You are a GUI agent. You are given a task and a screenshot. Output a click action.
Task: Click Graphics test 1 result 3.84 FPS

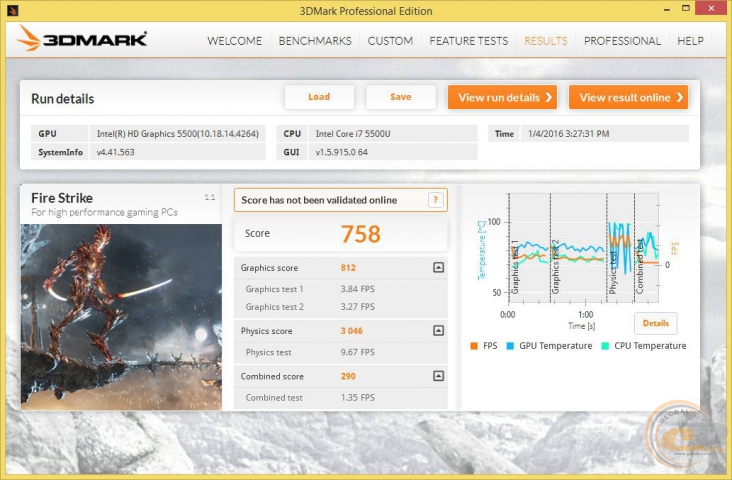tap(357, 289)
